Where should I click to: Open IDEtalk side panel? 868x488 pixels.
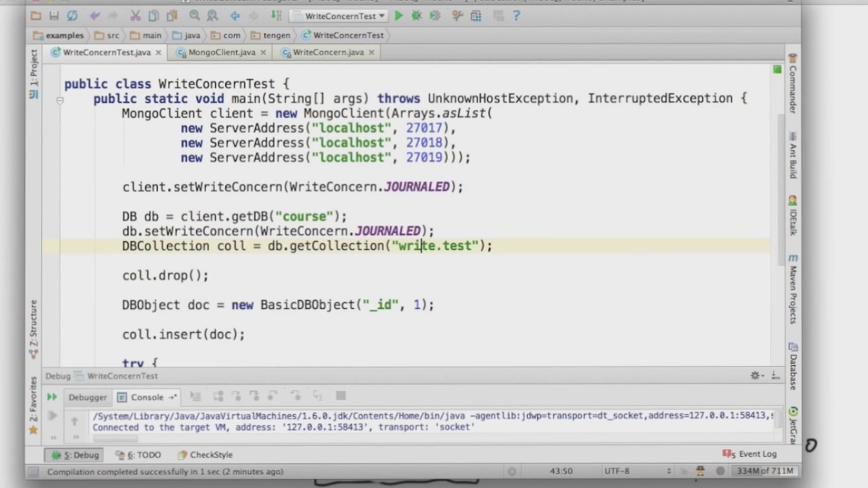pyautogui.click(x=792, y=216)
